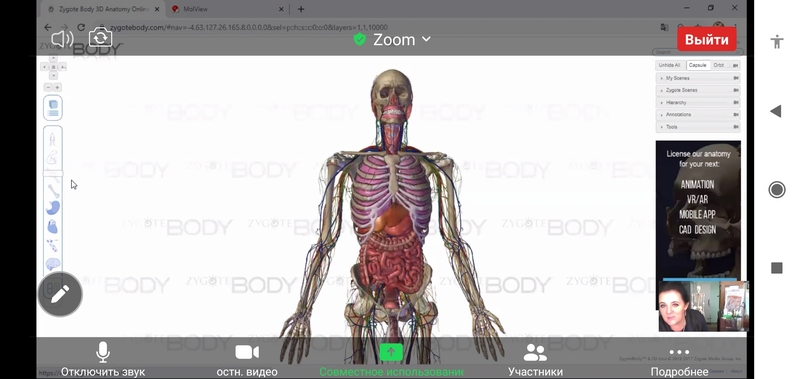The width and height of the screenshot is (800, 379).
Task: Leave the meeting with Выйти
Action: pyautogui.click(x=707, y=40)
